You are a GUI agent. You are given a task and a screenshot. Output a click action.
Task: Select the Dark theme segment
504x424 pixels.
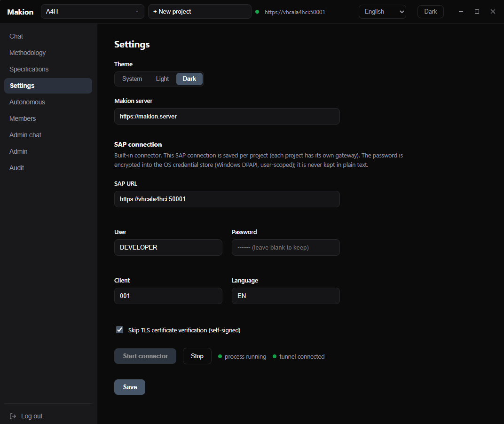(x=189, y=79)
